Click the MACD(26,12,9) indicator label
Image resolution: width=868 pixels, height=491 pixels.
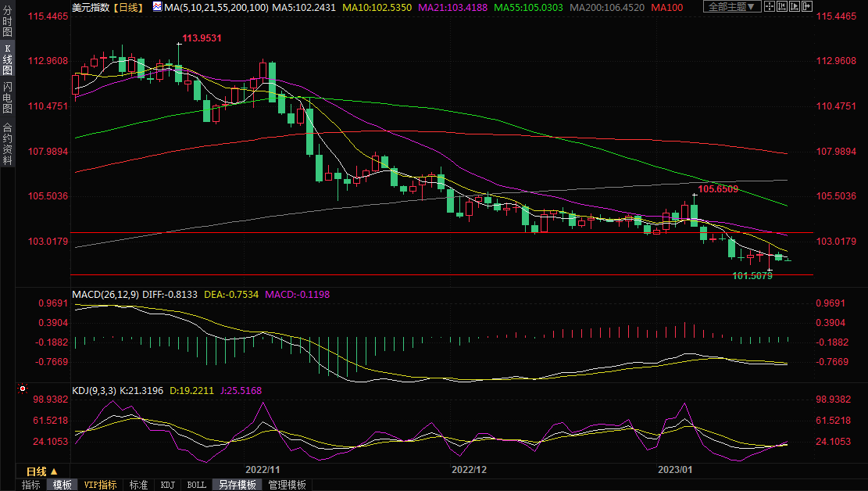point(105,295)
